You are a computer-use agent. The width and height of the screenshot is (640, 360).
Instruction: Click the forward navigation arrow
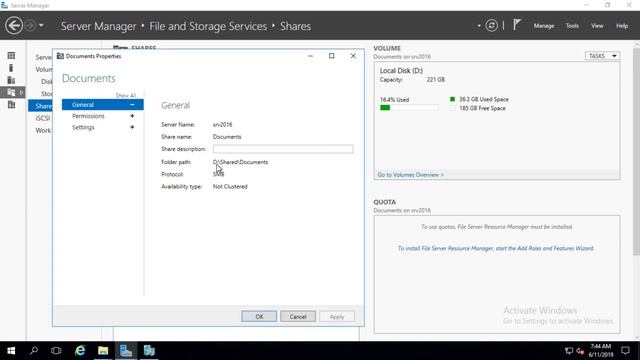pos(30,26)
